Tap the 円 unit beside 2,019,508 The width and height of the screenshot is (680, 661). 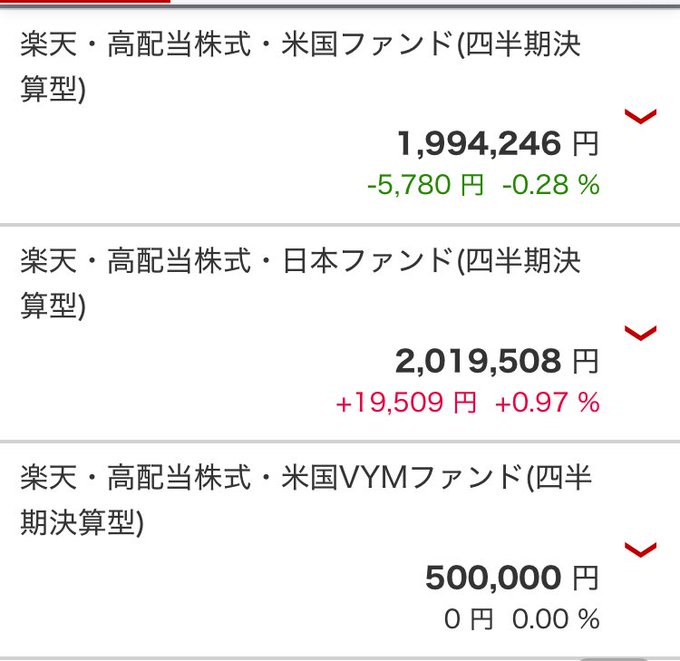[x=586, y=362]
